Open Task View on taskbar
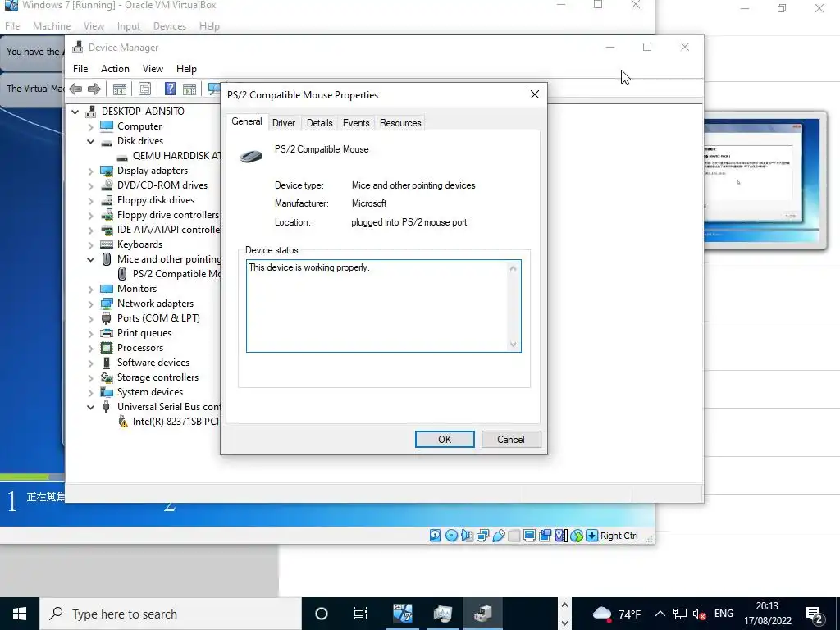This screenshot has height=630, width=840. coord(361,614)
